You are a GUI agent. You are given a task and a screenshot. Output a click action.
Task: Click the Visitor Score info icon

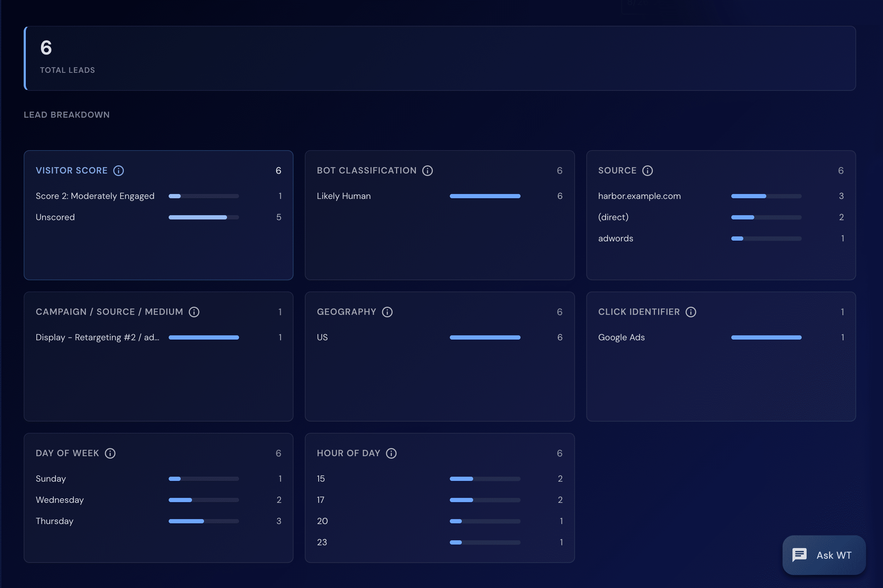118,171
